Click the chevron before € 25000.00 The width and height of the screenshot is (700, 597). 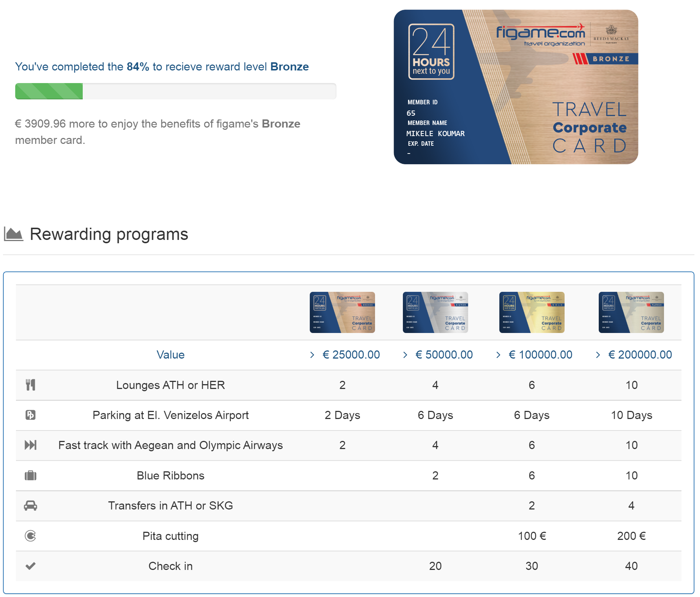pyautogui.click(x=312, y=355)
